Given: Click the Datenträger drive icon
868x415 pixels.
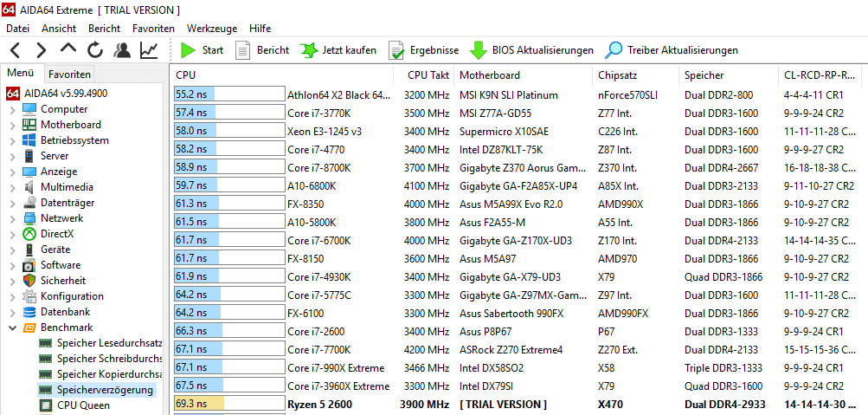Looking at the screenshot, I should tap(29, 203).
